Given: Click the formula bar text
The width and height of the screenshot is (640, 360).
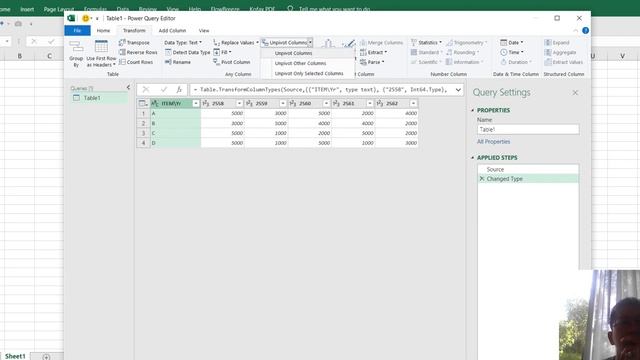Looking at the screenshot, I should [x=320, y=90].
